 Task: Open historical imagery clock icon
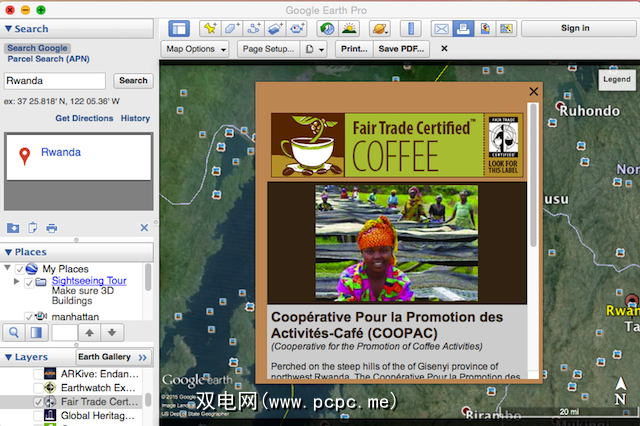[326, 29]
